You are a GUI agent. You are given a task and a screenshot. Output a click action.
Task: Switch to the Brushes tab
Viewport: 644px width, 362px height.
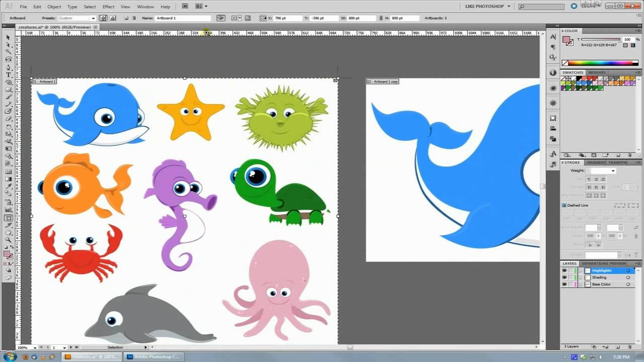(x=597, y=72)
